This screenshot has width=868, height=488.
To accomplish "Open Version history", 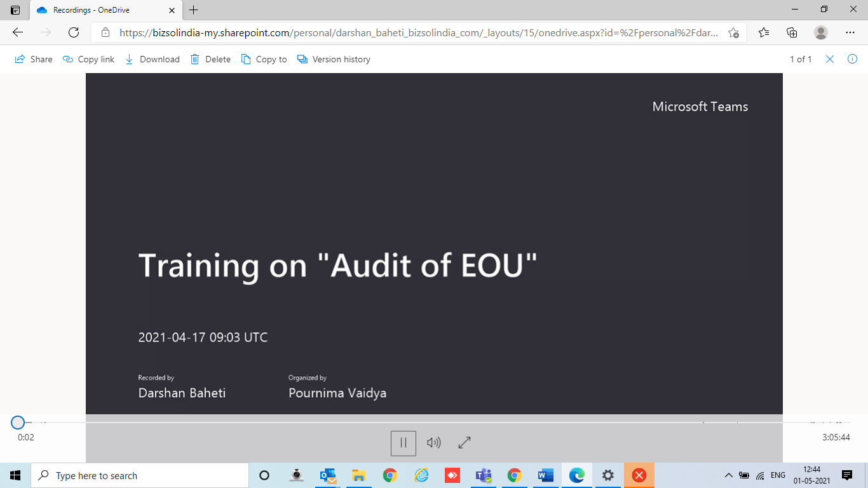I will point(334,59).
